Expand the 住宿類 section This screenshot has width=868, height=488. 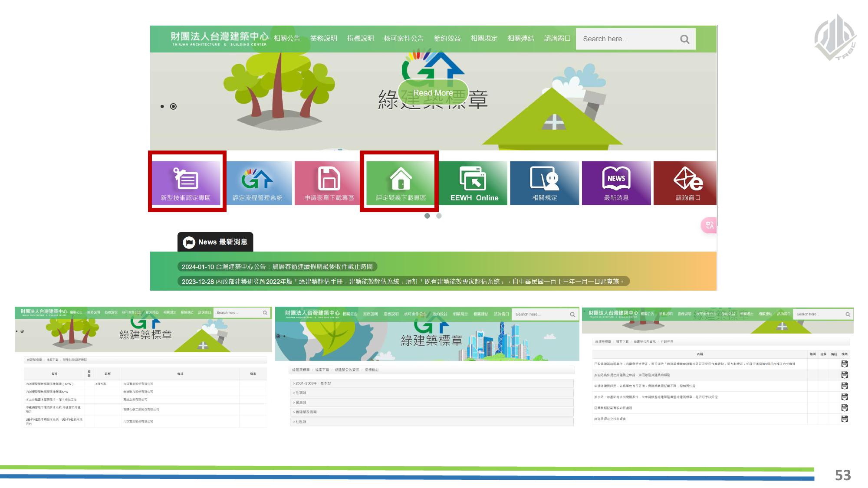(431, 393)
